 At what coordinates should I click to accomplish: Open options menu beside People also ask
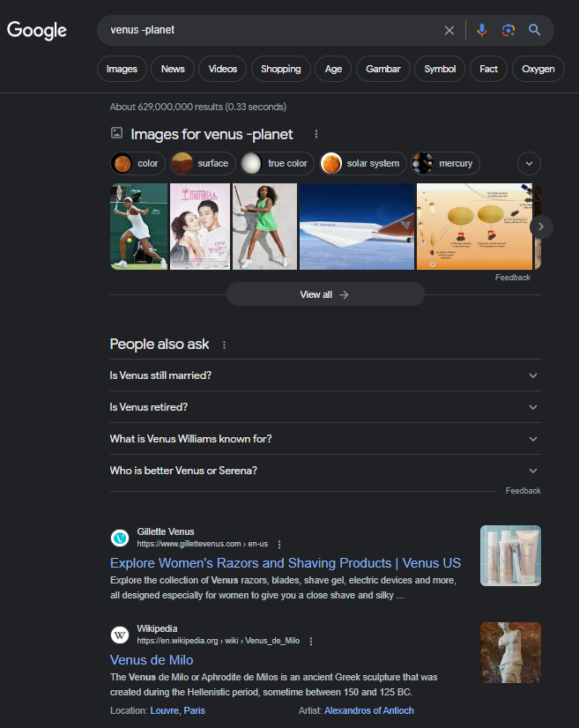click(224, 345)
